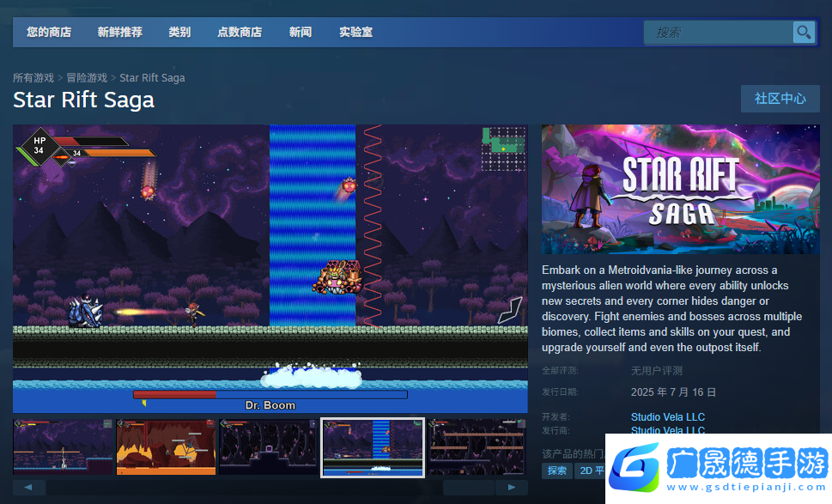Screen dimensions: 832x504
Task: Click the screenshot strip scrollbar handle
Action: 468,488
